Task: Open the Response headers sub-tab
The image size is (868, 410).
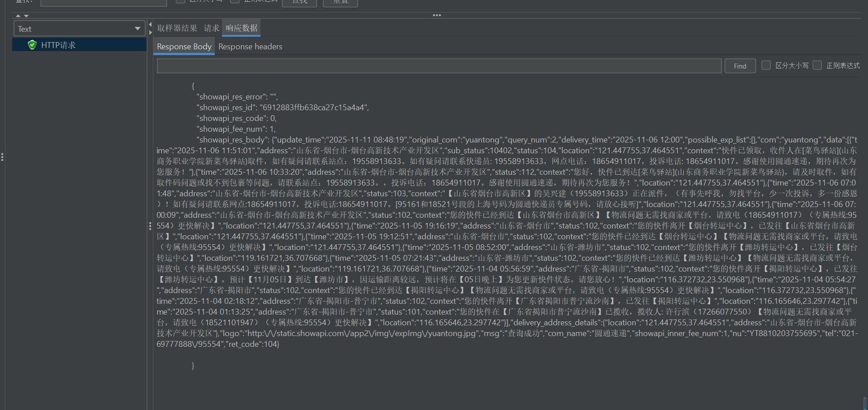Action: point(250,47)
